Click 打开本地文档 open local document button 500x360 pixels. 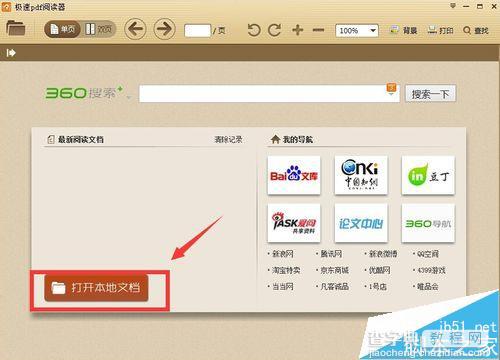coord(96,288)
